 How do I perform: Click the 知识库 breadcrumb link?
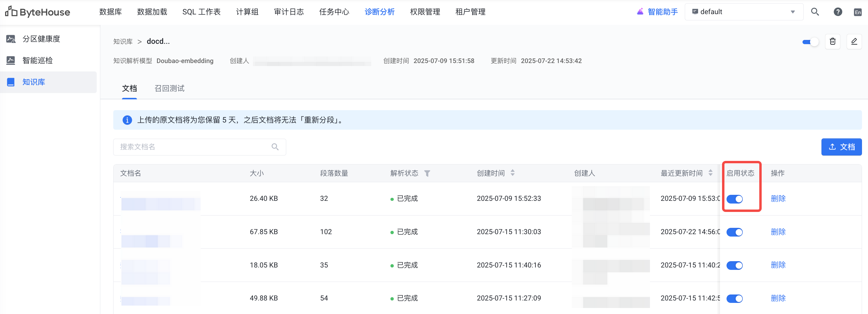click(x=123, y=41)
